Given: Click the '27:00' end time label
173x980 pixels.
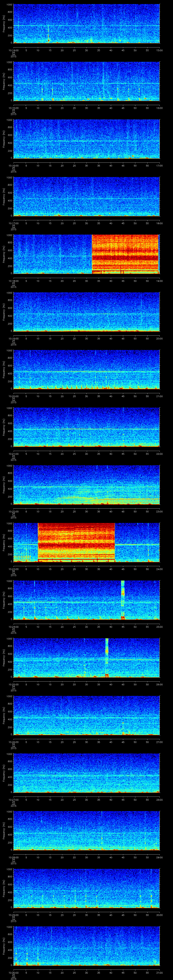Looking at the screenshot, I should click(159, 742).
